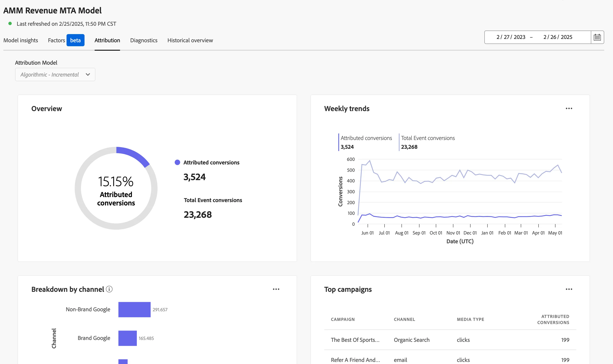
Task: Edit the end date 2/26/2025 field
Action: [x=558, y=37]
